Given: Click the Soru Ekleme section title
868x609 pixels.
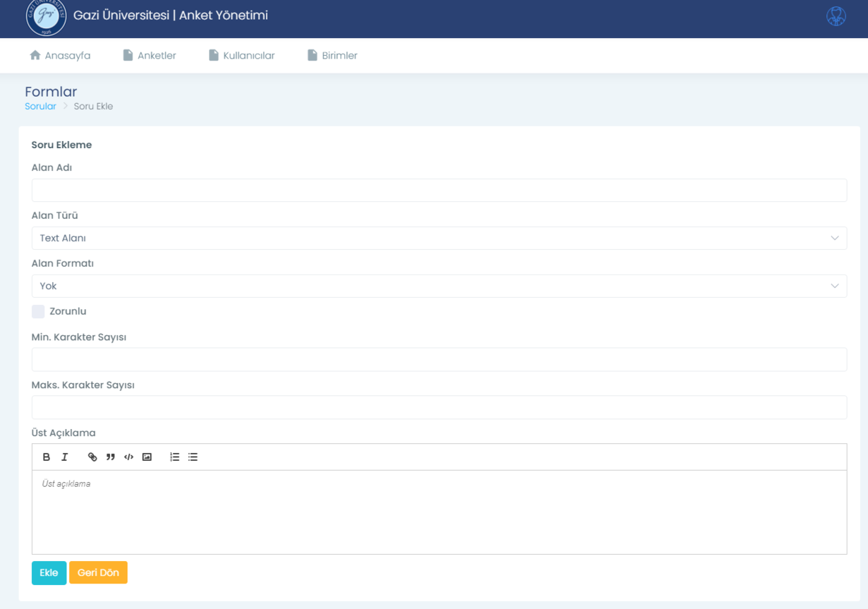Looking at the screenshot, I should [61, 145].
